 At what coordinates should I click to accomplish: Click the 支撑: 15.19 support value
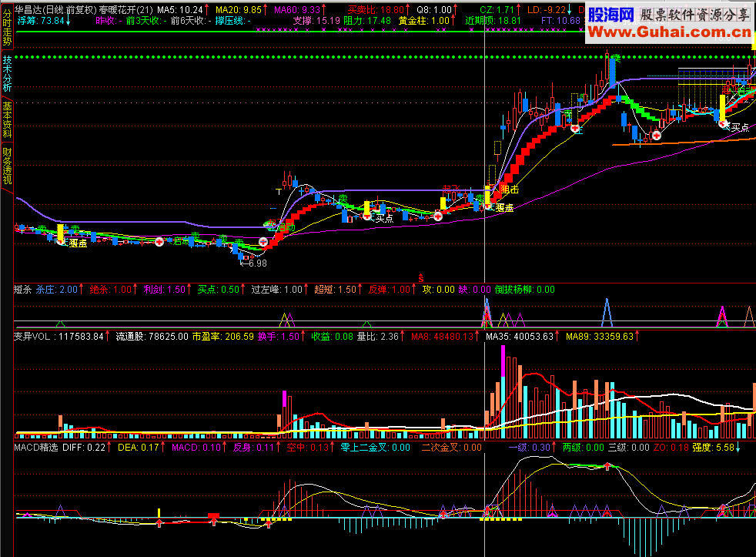coord(316,21)
